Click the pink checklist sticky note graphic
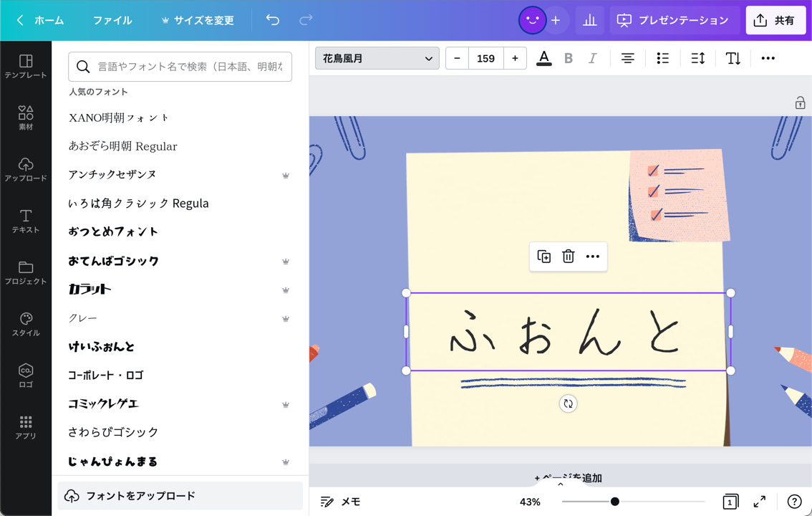 [679, 196]
